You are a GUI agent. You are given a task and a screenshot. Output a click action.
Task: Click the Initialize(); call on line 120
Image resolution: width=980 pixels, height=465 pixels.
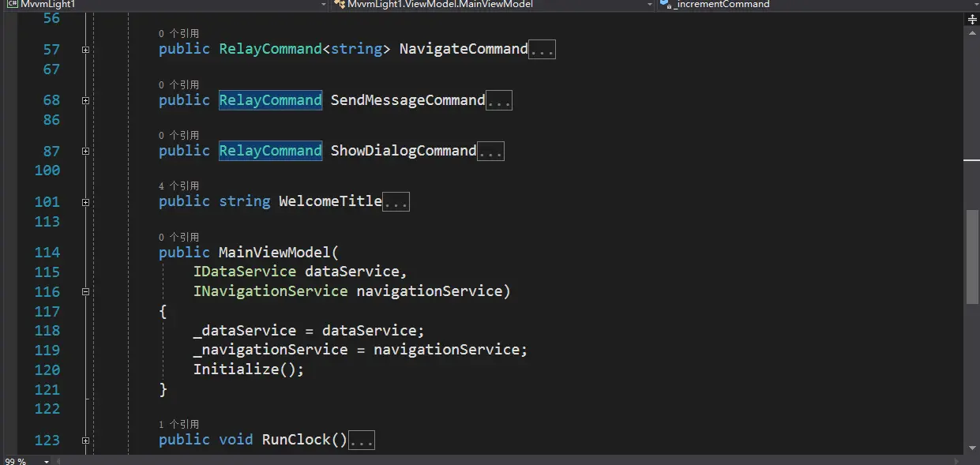[249, 369]
